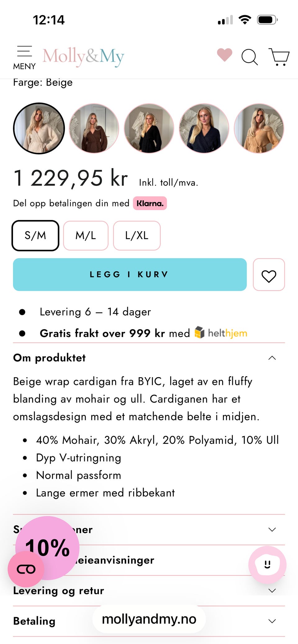
Task: Expand the Levering og retur section
Action: 149,591
